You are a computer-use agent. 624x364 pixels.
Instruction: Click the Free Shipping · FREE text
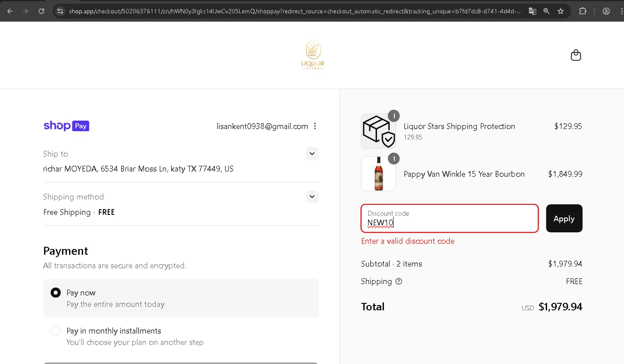79,212
